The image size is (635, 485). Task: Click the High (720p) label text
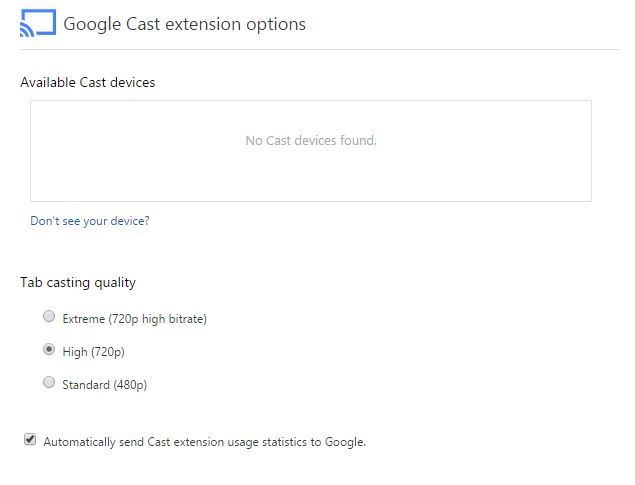point(94,352)
